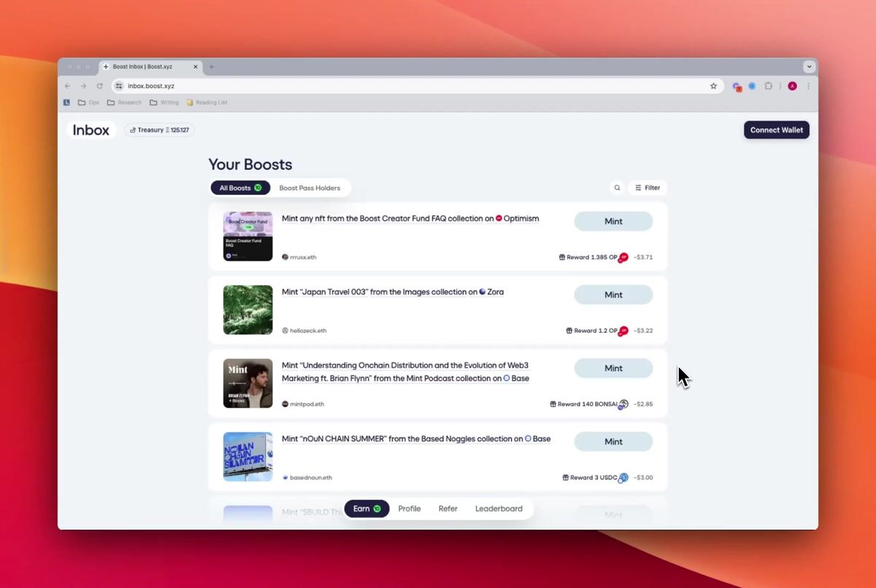
Task: Click the browser forward arrow
Action: pos(83,86)
